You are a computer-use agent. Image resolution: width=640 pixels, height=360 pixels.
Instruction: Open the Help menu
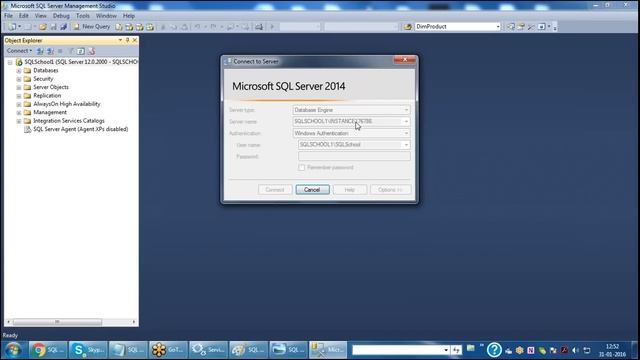pyautogui.click(x=129, y=16)
